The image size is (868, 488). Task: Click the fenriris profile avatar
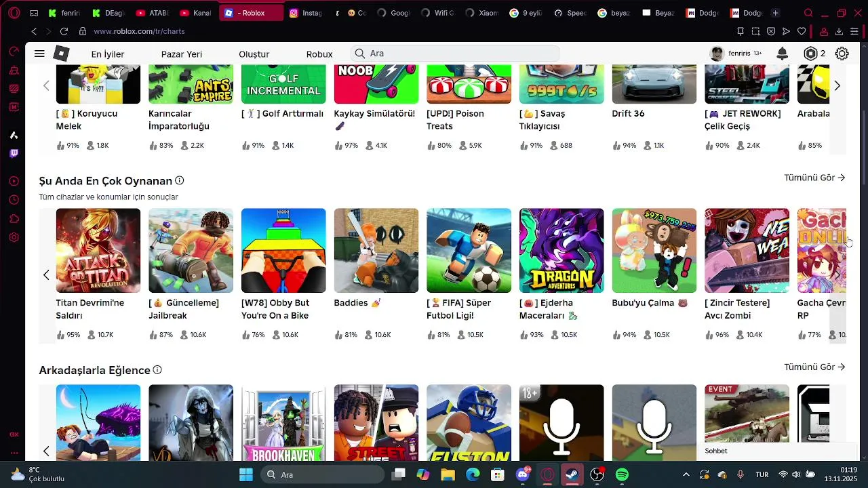(717, 54)
